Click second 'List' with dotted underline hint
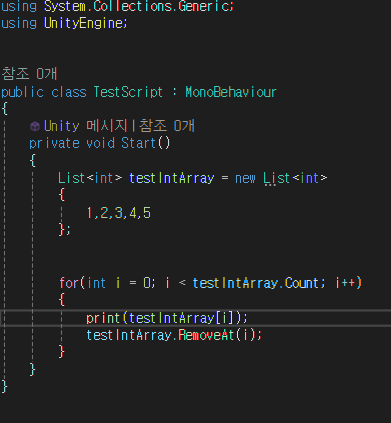391x423 pixels. 276,178
